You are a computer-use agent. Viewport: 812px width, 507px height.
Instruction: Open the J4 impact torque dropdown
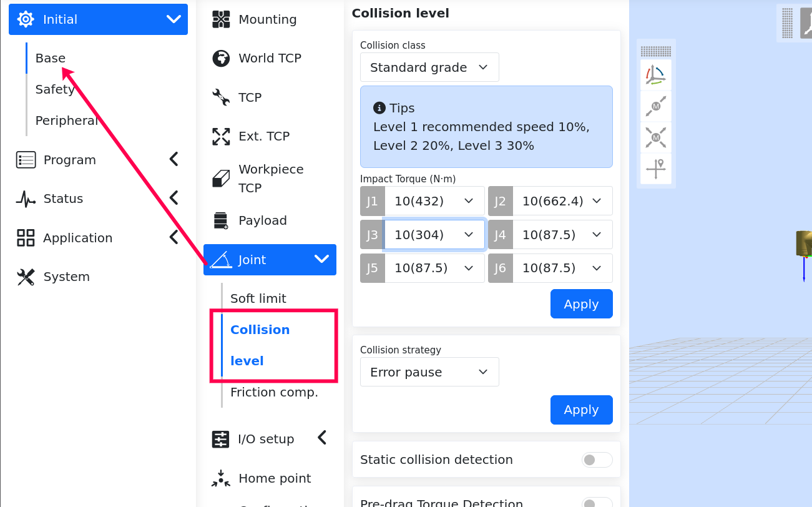(562, 235)
